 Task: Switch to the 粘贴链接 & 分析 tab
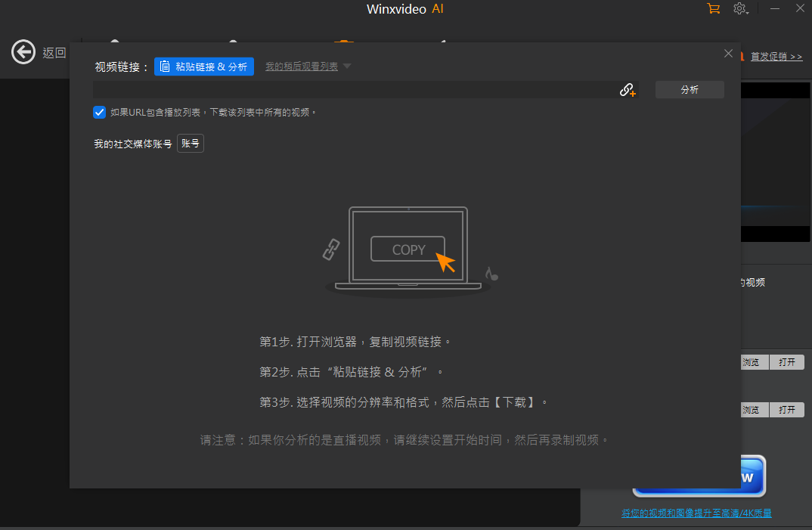(204, 67)
